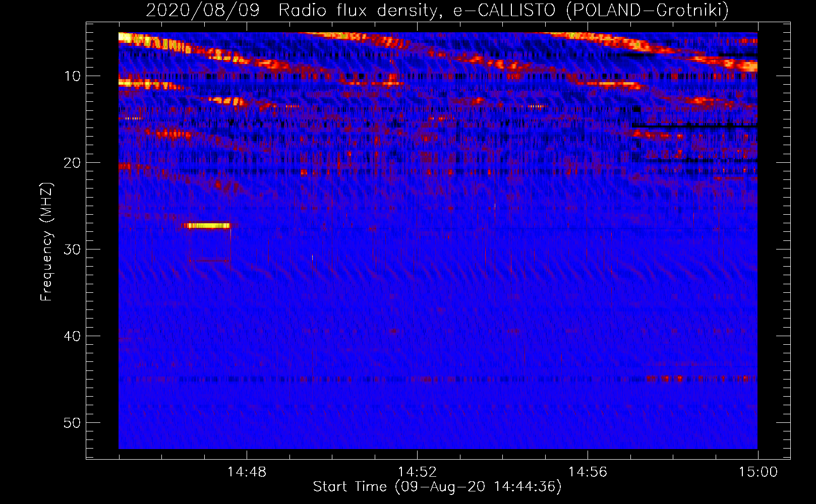Click the 40 MHz frequency tick label

[x=73, y=336]
